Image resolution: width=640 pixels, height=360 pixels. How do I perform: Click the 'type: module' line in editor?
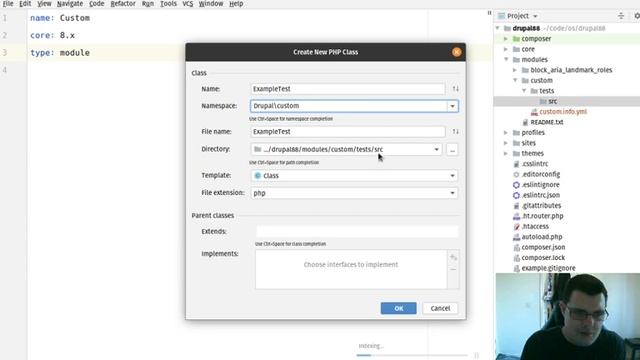pos(60,53)
